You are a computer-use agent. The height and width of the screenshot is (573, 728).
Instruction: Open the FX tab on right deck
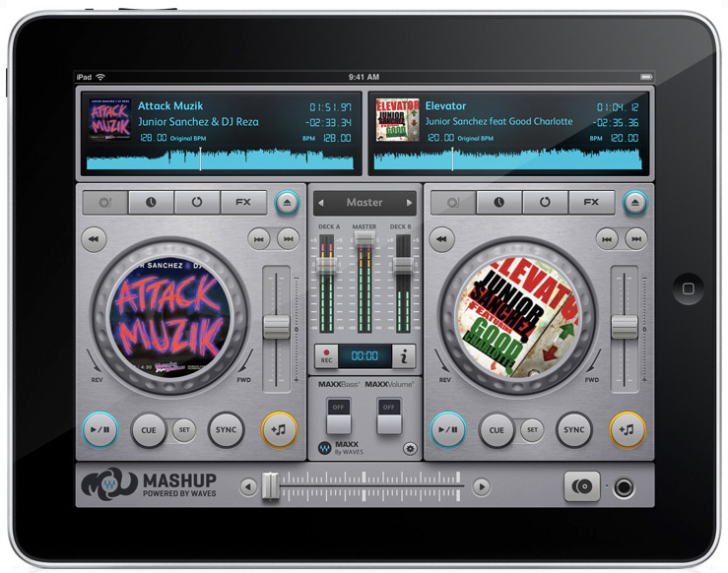click(x=591, y=203)
